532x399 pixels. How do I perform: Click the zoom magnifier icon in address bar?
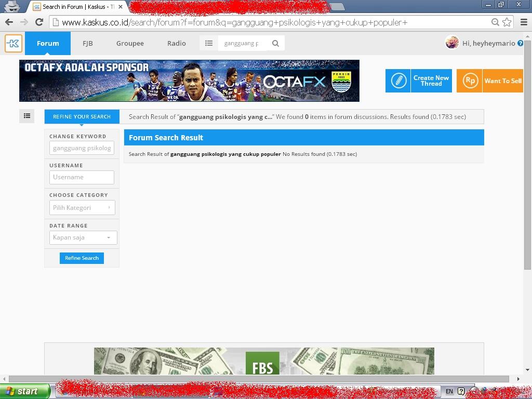pos(495,22)
